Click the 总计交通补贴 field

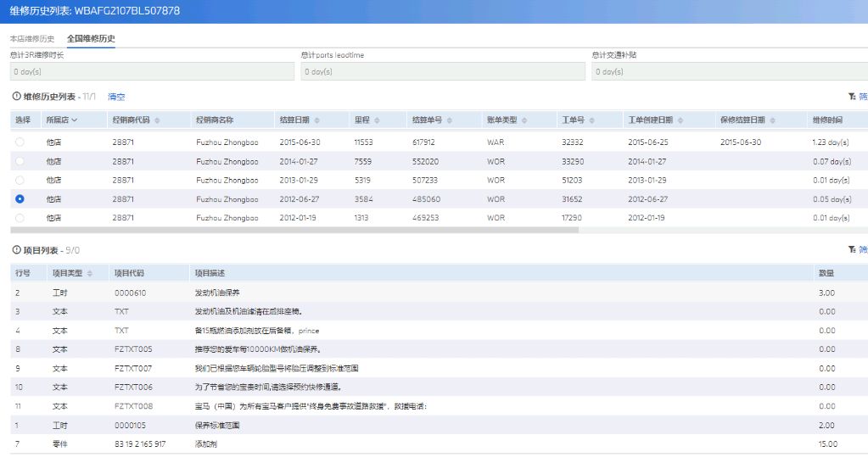(730, 71)
